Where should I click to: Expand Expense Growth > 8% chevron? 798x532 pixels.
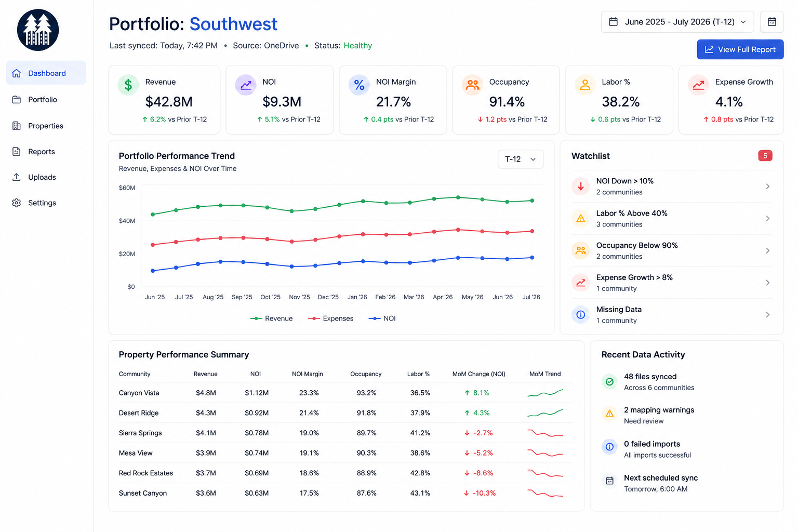pos(767,283)
